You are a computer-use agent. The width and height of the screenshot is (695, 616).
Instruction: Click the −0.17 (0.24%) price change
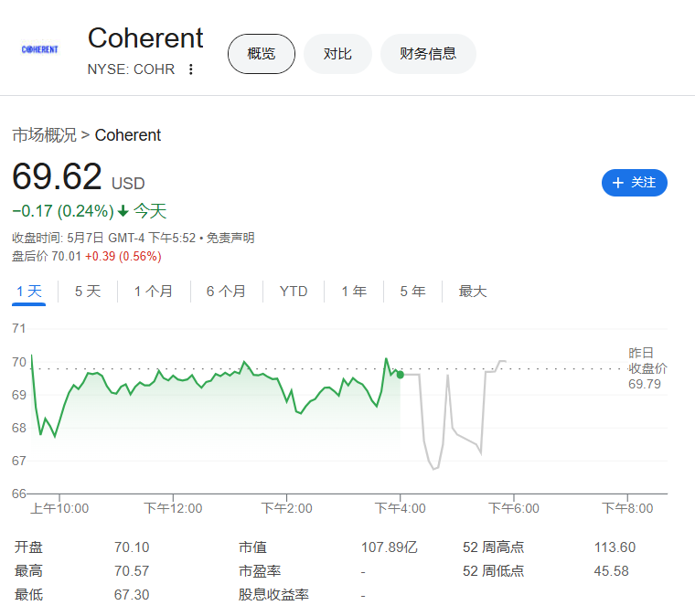[x=63, y=211]
